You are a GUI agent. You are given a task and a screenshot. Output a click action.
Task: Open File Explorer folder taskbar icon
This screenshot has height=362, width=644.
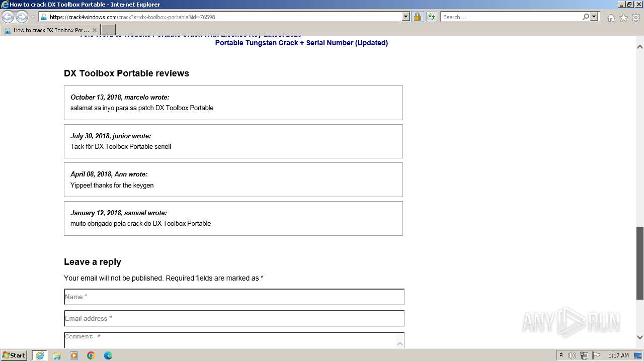[x=57, y=355]
